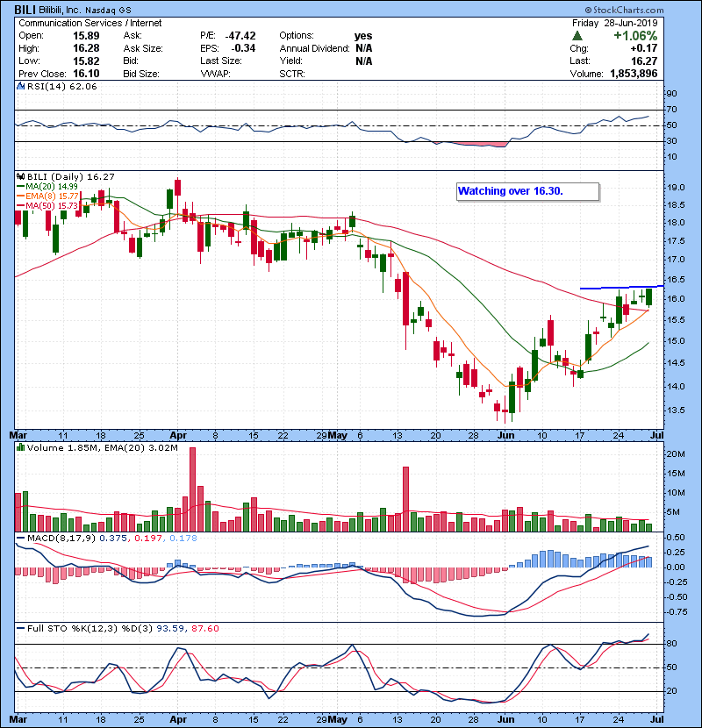The width and height of the screenshot is (702, 728).
Task: Click the 20M volume axis label
Action: (676, 453)
